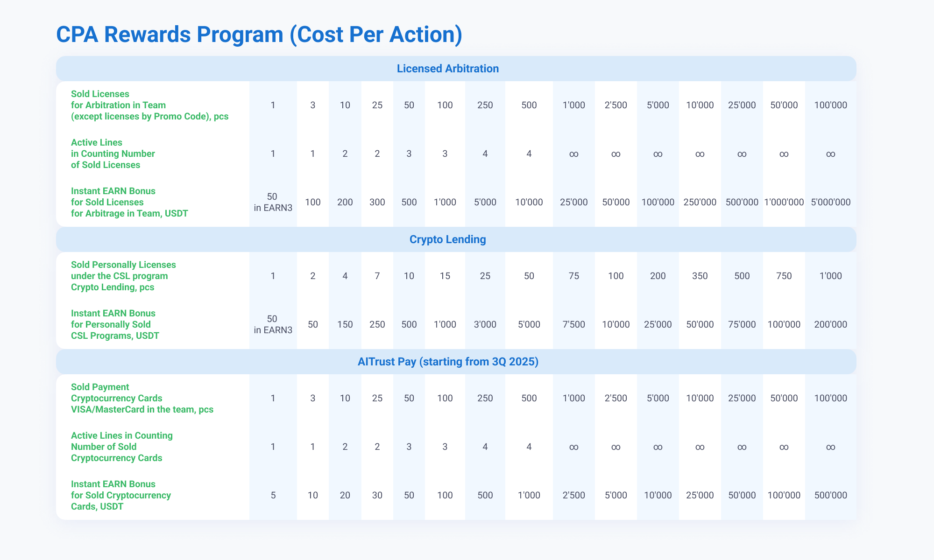Click the 1'000'000 bonus value
This screenshot has width=934, height=560.
point(784,202)
